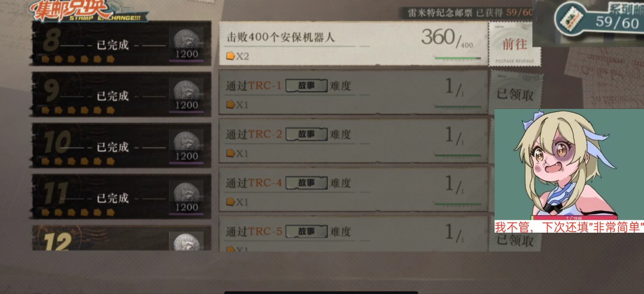The width and height of the screenshot is (644, 294).
Task: Click the 360/400 green progress bar
Action: pos(457,58)
